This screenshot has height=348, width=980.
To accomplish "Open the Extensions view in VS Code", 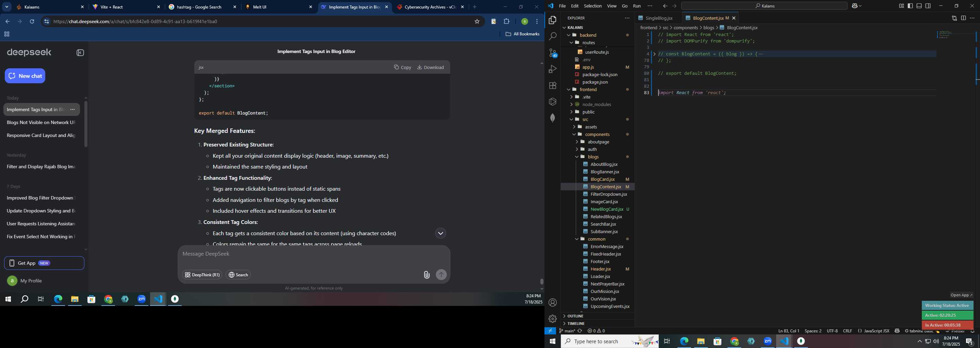I will (552, 86).
